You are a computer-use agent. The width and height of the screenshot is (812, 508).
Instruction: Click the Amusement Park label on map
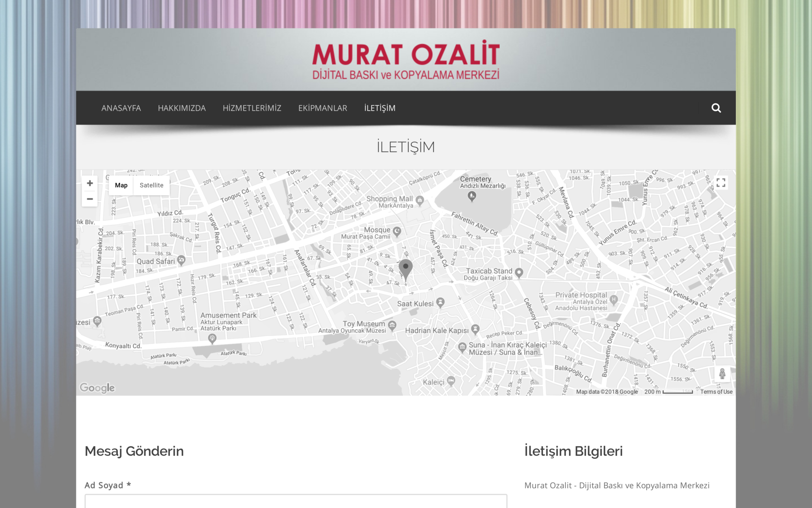(229, 315)
